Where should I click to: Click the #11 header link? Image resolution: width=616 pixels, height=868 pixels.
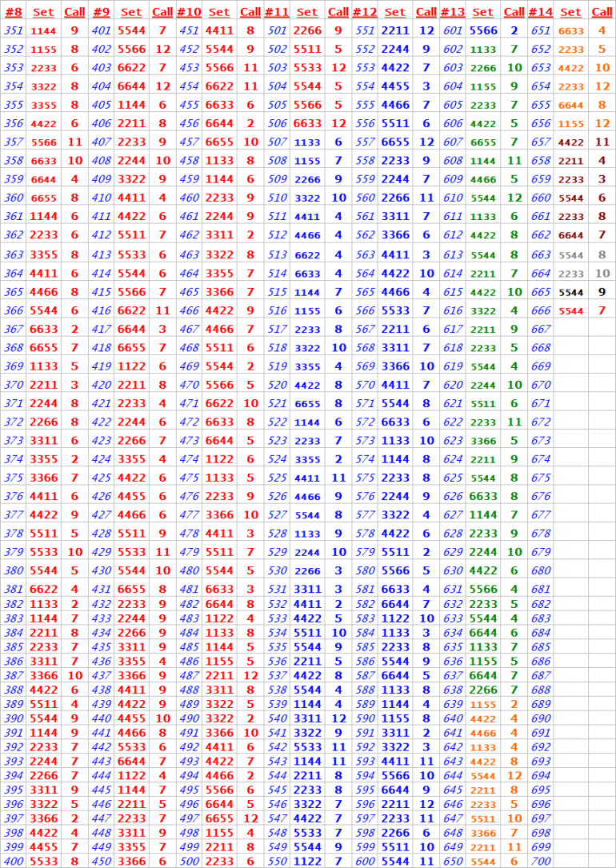(277, 12)
